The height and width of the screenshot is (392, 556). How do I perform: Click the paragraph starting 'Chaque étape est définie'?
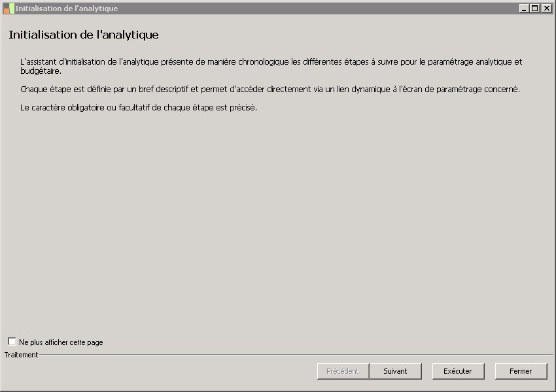point(269,90)
